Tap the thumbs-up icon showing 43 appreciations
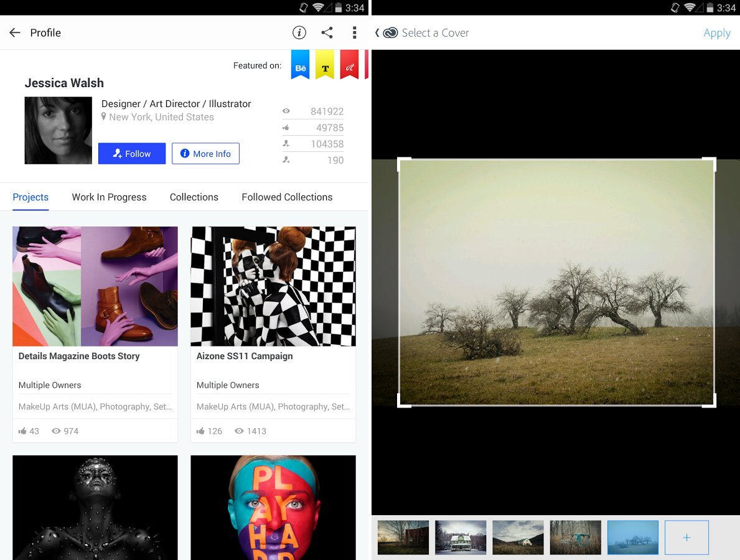740x560 pixels. 22,431
